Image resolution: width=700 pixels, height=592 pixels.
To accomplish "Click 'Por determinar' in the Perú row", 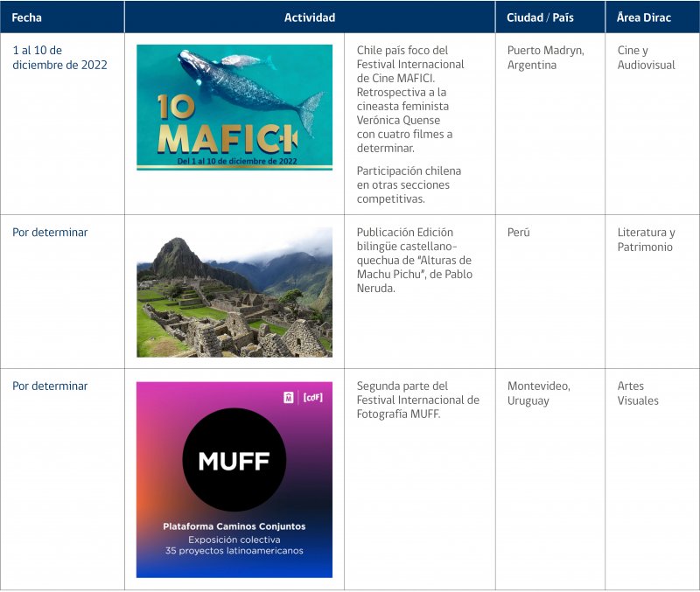I will [50, 233].
